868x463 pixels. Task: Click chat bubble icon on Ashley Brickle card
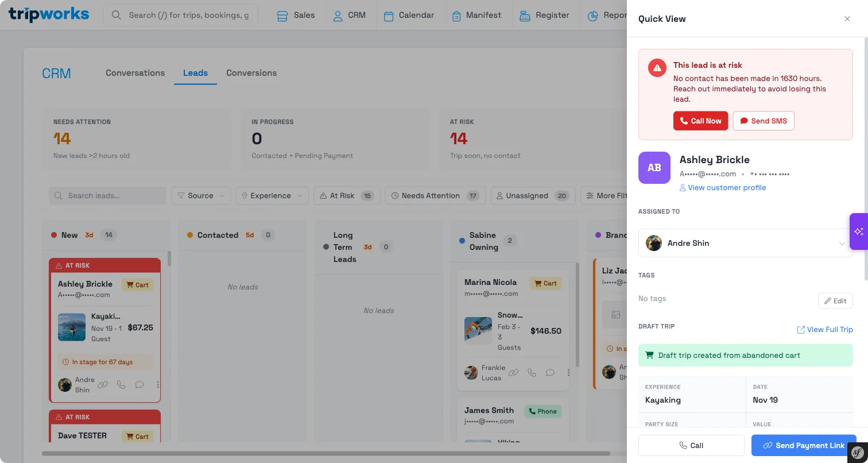click(x=139, y=385)
